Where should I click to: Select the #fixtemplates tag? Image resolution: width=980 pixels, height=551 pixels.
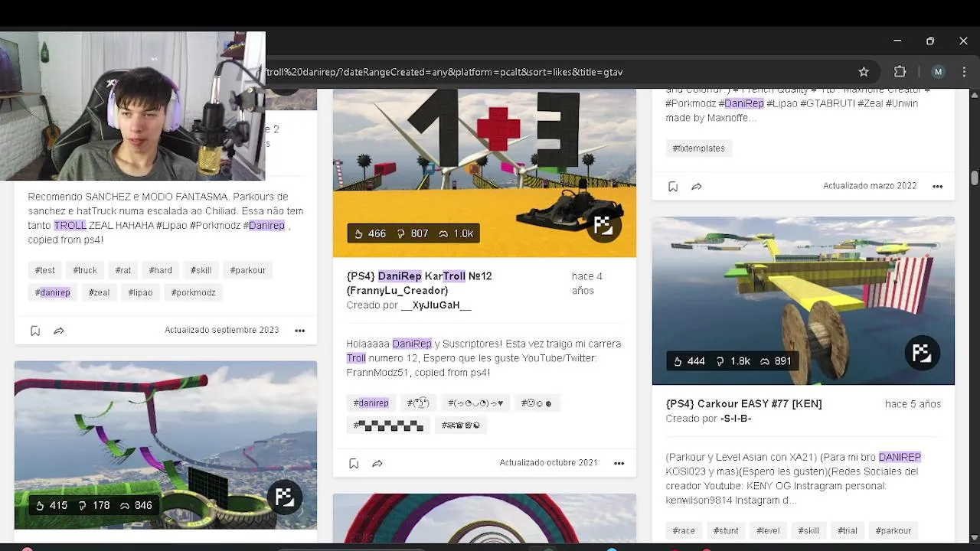click(x=698, y=148)
